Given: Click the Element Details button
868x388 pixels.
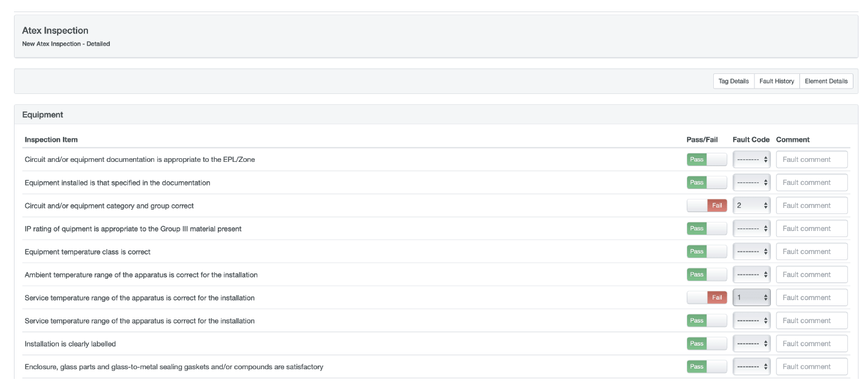Looking at the screenshot, I should (x=826, y=81).
